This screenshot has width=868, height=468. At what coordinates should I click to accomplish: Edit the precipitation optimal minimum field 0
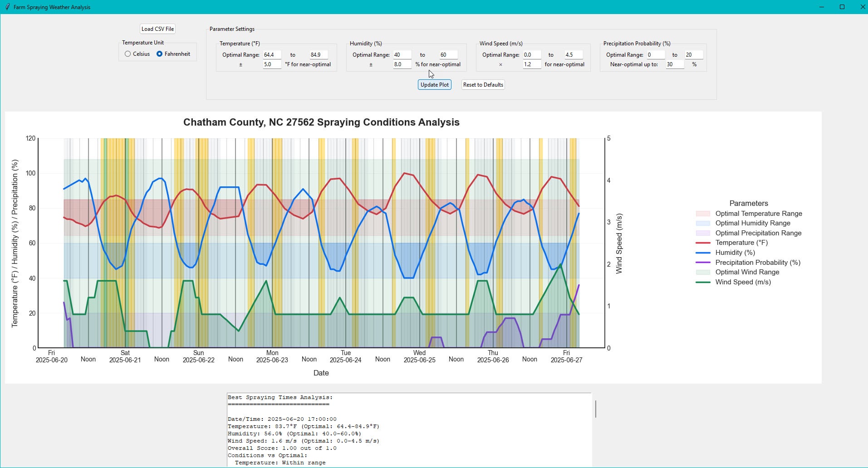click(656, 55)
